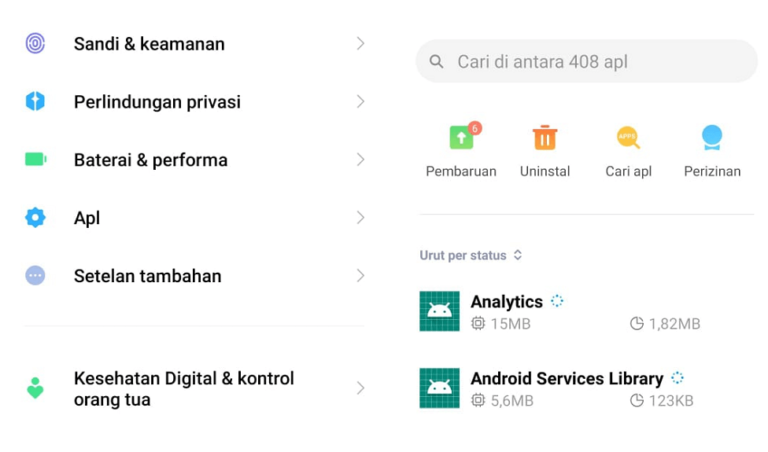Click the Cari di antara 408 apl search field
The width and height of the screenshot is (768, 452).
[586, 61]
